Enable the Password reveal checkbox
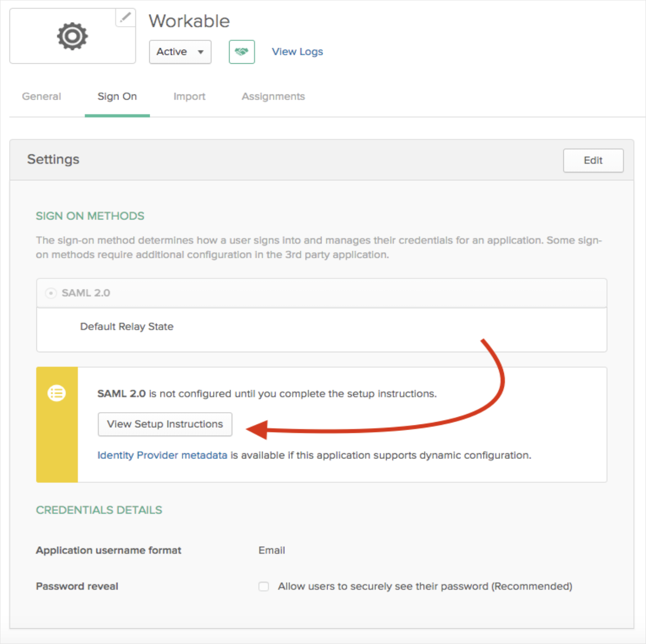This screenshot has width=646, height=644. [263, 586]
